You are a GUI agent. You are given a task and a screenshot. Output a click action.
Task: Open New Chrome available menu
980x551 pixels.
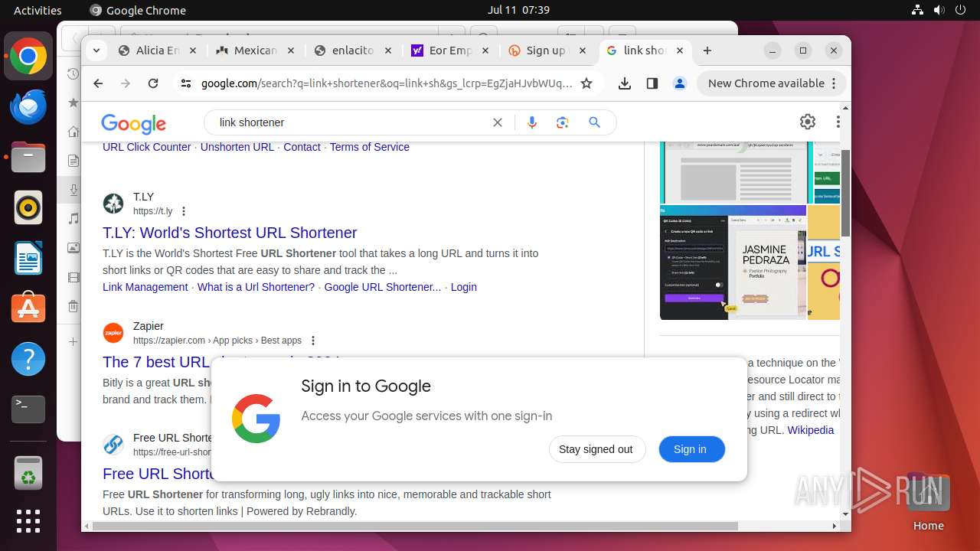(x=771, y=83)
